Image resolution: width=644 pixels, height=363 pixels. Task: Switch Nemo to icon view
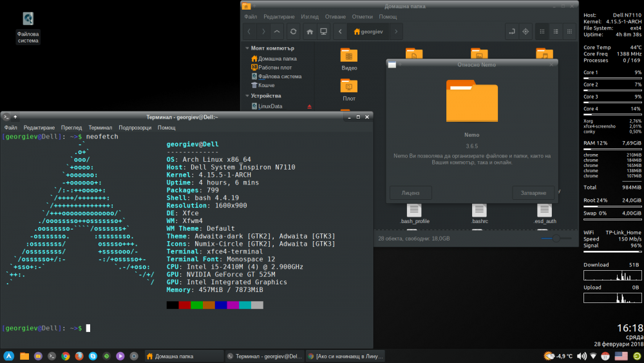point(542,32)
